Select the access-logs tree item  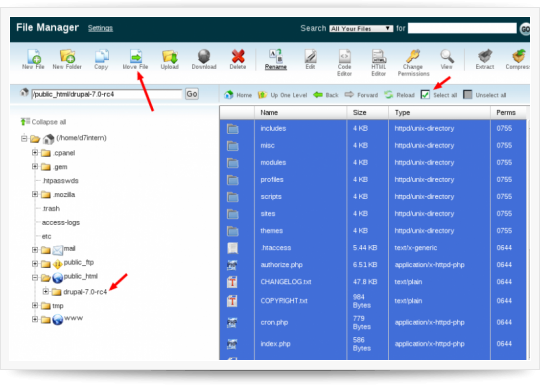coord(61,222)
